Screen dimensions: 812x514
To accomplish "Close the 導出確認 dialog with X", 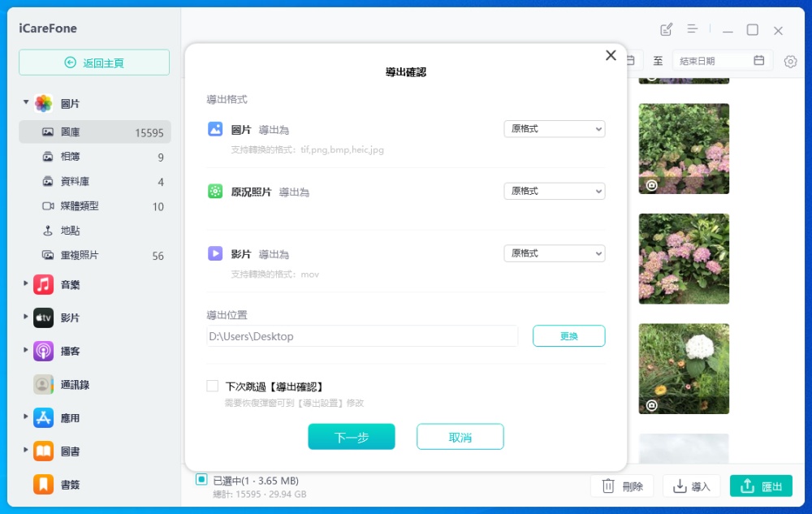I will click(611, 55).
